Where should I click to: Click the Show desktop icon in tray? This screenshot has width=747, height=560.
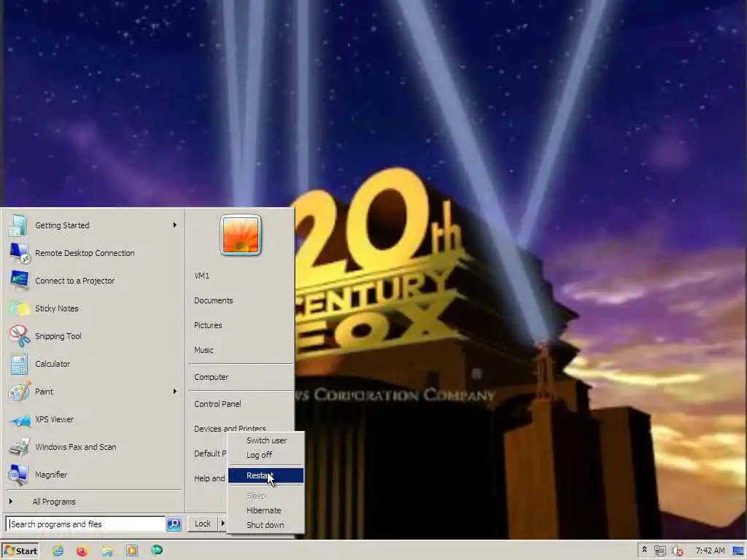coord(738,551)
